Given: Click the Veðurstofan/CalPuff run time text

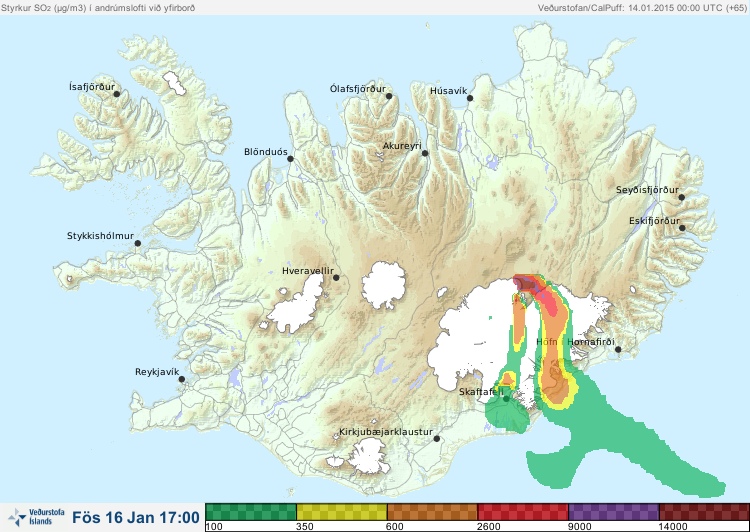Looking at the screenshot, I should (641, 8).
